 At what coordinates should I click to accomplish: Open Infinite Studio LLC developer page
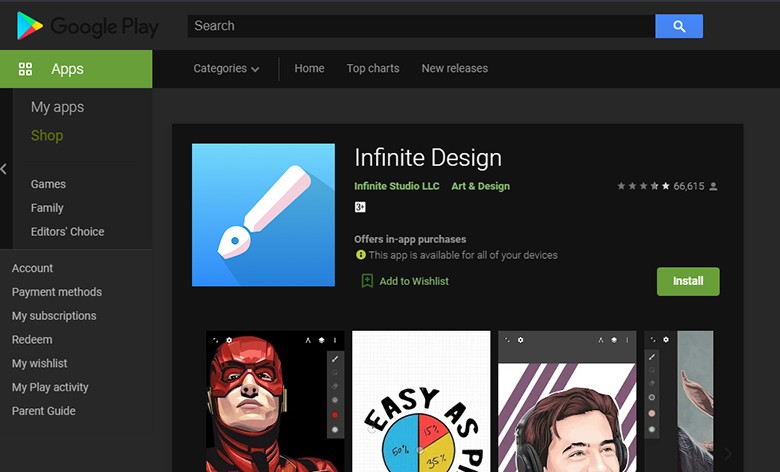click(397, 186)
